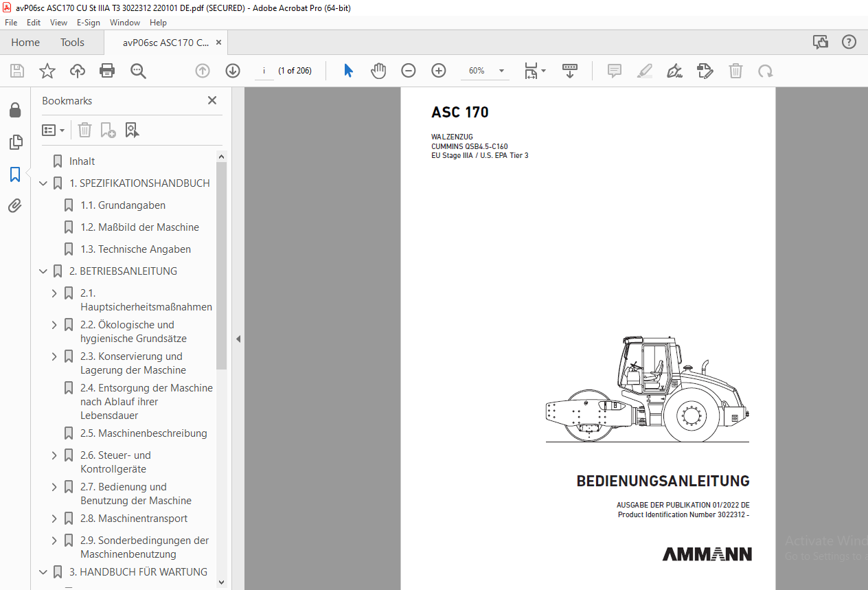Open the View menu
This screenshot has width=868, height=590.
click(x=58, y=22)
